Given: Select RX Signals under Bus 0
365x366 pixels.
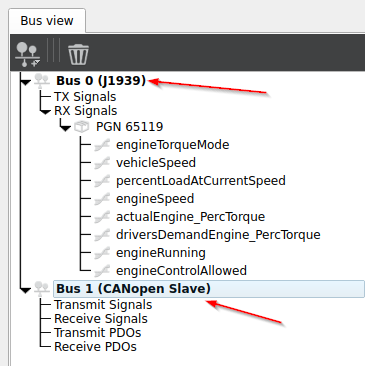Looking at the screenshot, I should (x=86, y=111).
